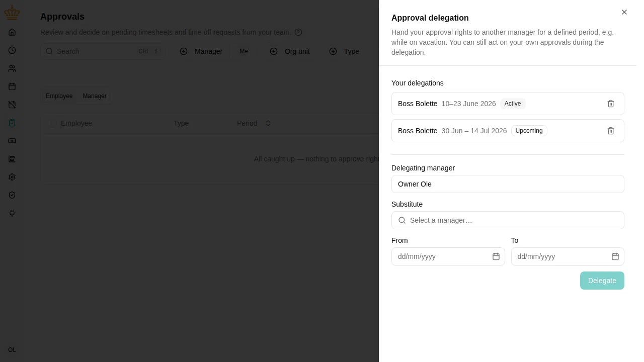The image size is (644, 362).
Task: Delete the Upcoming 30 Jun – 14 Jul delegation
Action: (x=611, y=131)
